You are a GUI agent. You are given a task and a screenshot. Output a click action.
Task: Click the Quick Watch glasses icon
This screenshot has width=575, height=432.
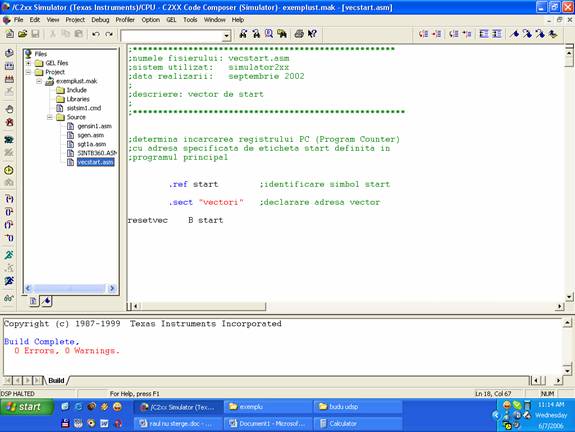(9, 298)
